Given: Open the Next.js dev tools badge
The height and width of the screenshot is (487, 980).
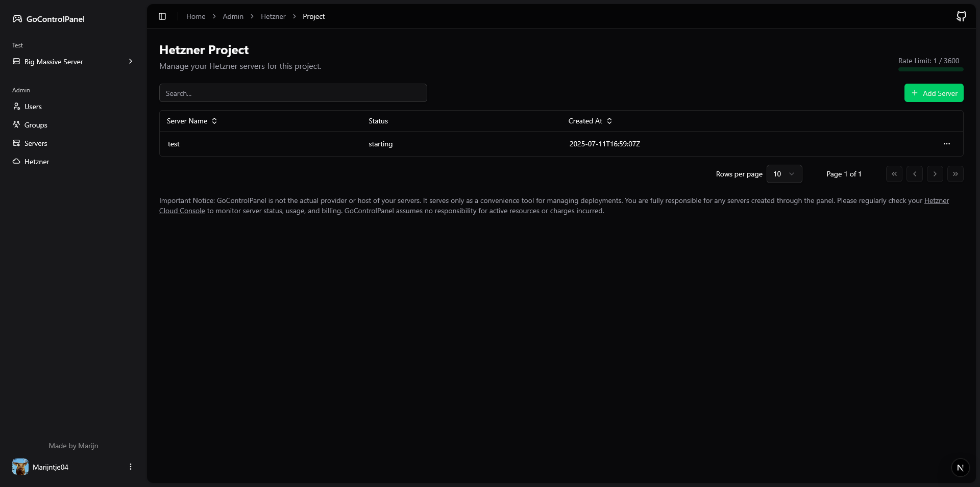Looking at the screenshot, I should coord(960,468).
